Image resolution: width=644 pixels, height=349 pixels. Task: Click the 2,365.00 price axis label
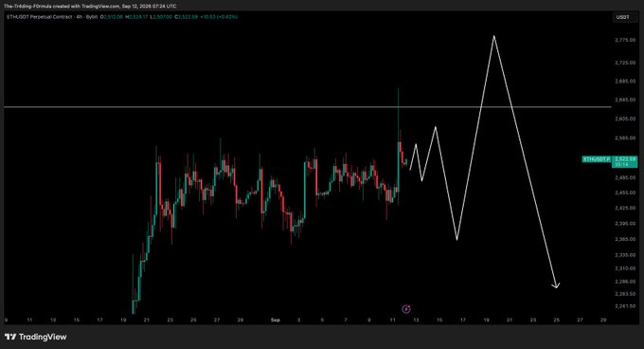pos(625,239)
